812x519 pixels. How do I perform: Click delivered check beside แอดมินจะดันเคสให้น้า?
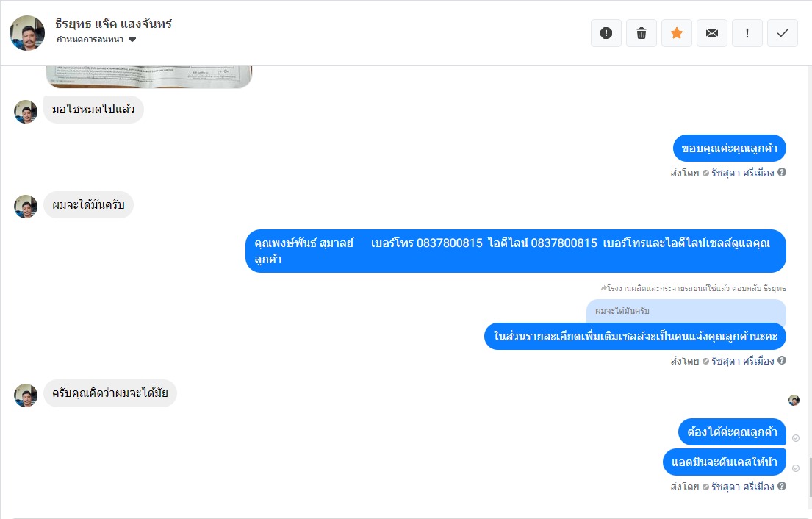click(795, 468)
